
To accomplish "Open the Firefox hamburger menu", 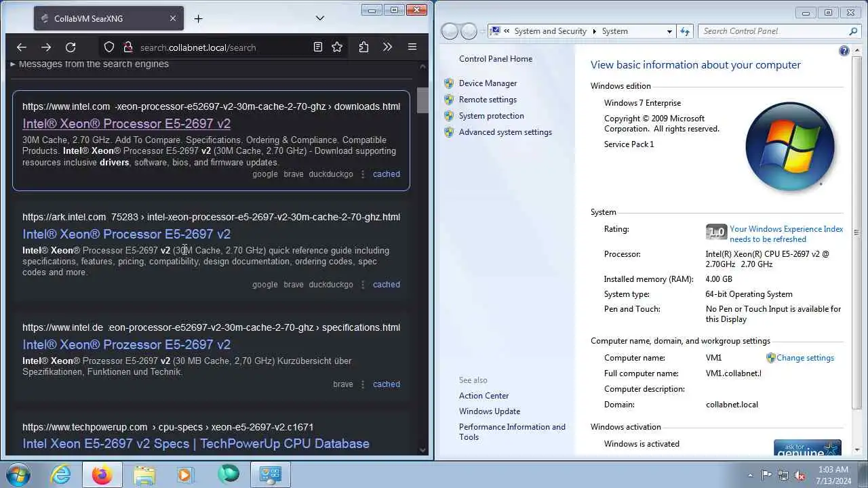I will [x=412, y=47].
